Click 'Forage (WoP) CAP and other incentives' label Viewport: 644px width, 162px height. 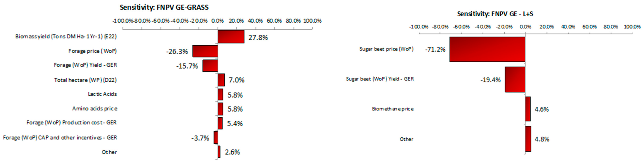pos(60,138)
